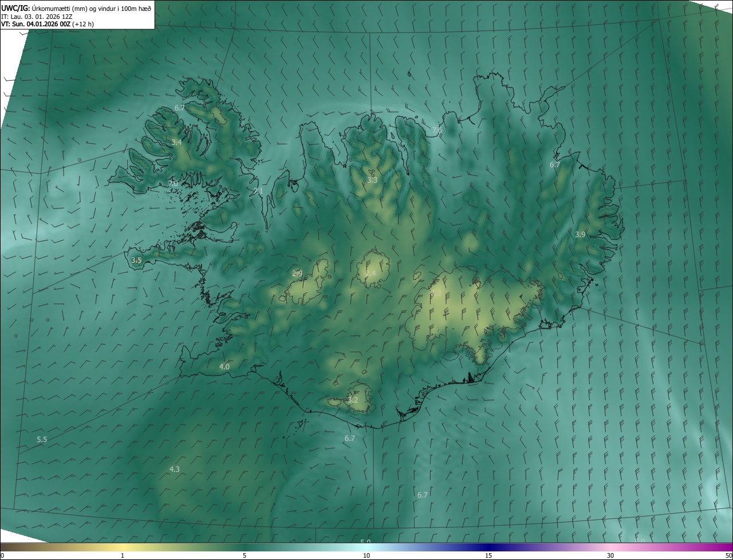This screenshot has height=560, width=733.
Task: Click the 3.2 value label on the map
Action: tap(353, 400)
